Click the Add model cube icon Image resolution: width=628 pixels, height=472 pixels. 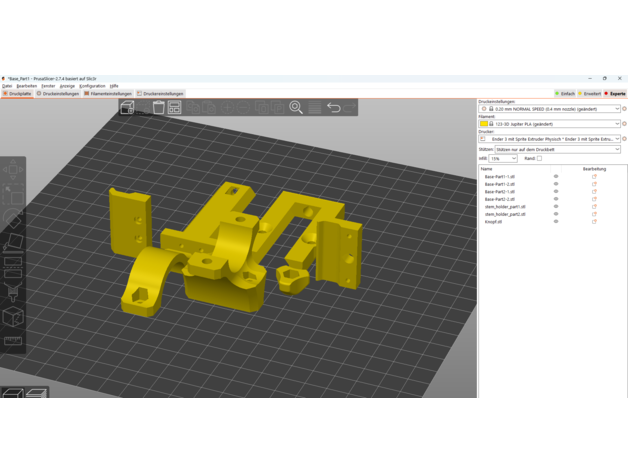(x=127, y=107)
